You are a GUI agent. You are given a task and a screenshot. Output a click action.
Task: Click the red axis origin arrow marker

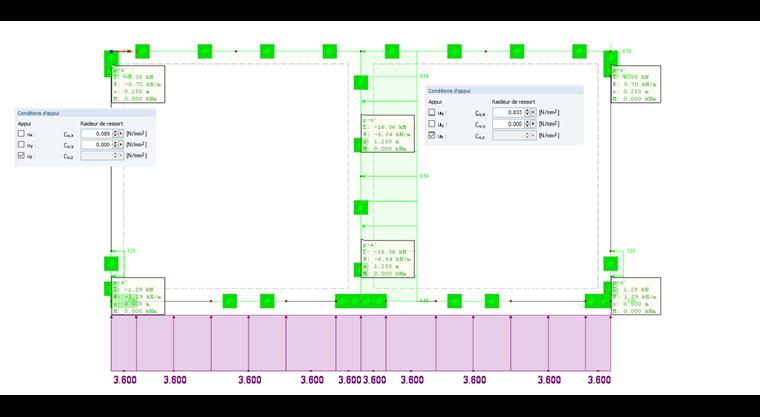tap(121, 51)
